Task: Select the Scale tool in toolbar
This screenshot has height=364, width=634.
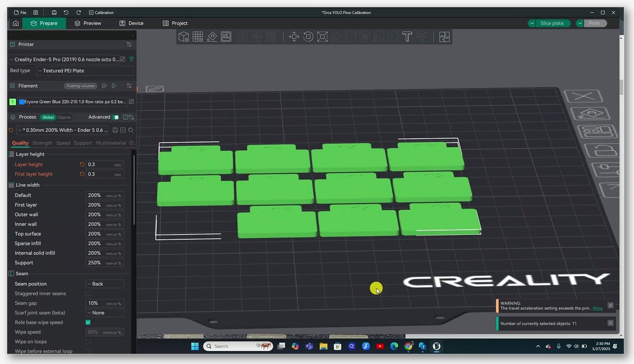Action: (322, 37)
